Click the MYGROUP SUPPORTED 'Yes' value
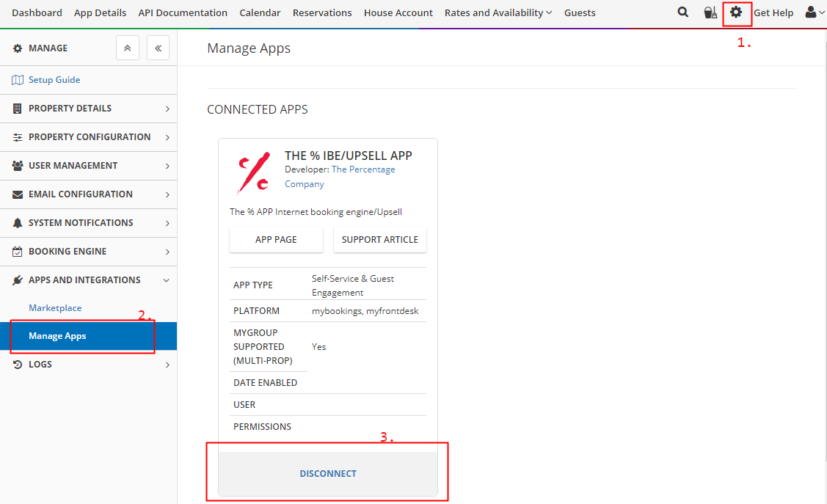Viewport: 827px width, 504px height. pos(318,347)
